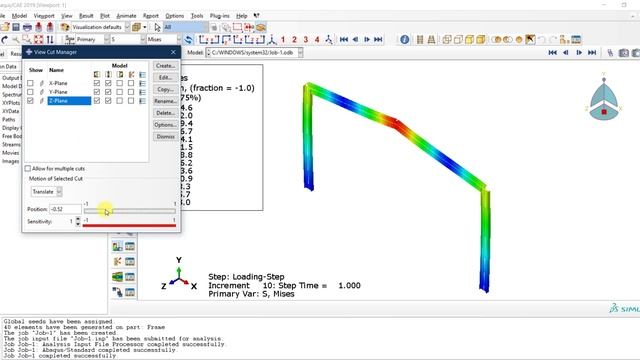Screen dimensions: 640x360
Task: Select the rotate view tool
Action: [x=4, y=40]
